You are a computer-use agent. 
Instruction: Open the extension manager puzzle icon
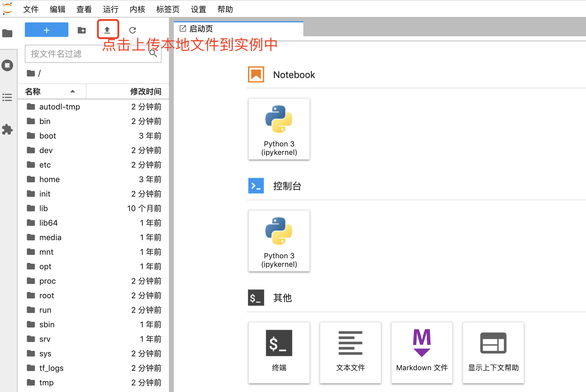click(x=7, y=129)
